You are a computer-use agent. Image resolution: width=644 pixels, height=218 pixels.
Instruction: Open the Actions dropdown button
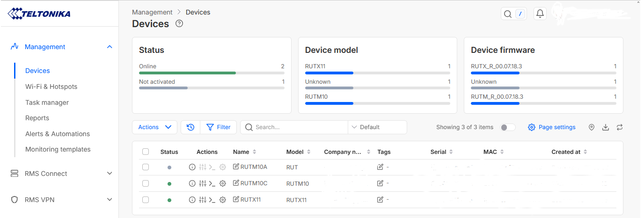tap(154, 127)
